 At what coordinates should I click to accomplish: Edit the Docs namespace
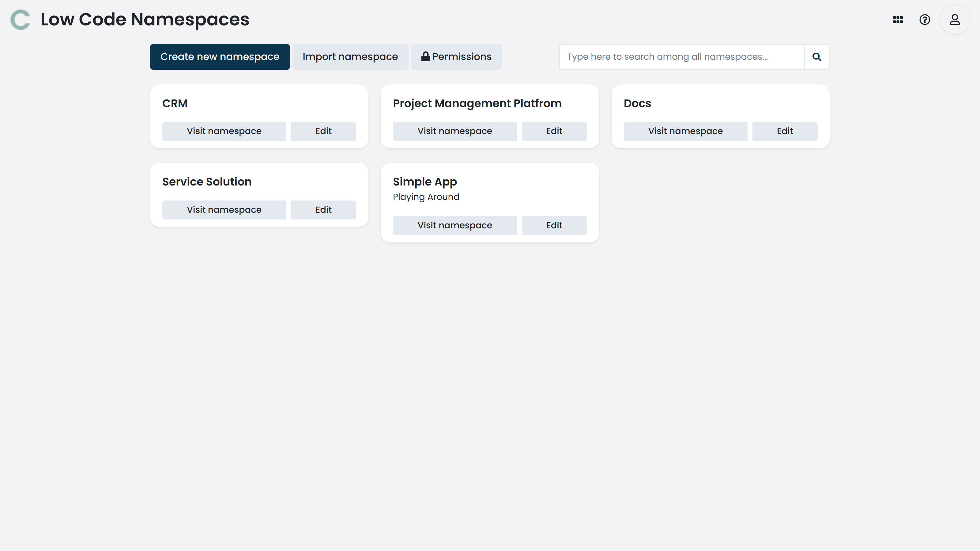point(784,131)
